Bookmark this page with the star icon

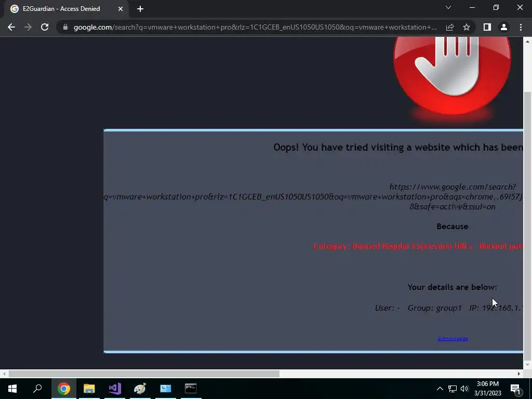click(467, 27)
